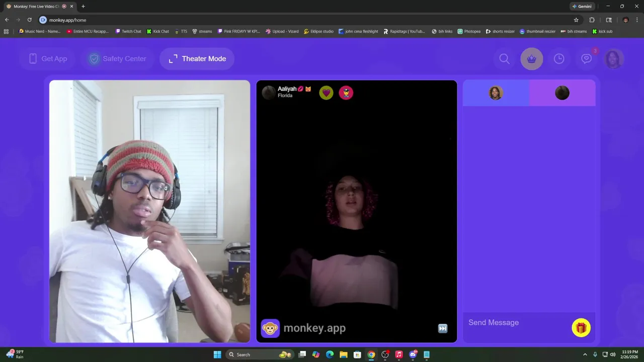
Task: Enable Theater Mode
Action: pos(197,59)
